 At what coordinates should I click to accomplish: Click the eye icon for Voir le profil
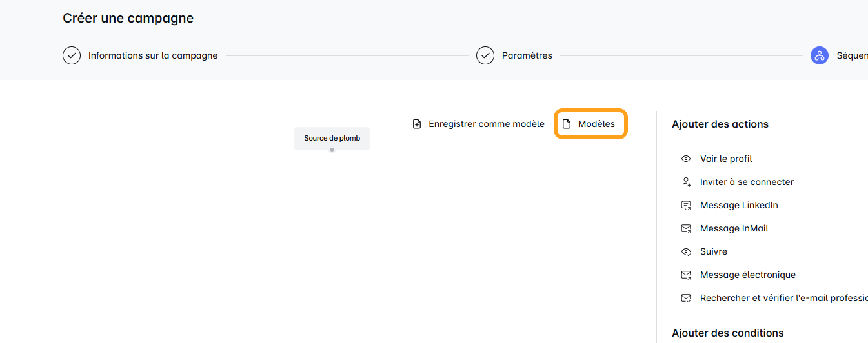click(686, 159)
